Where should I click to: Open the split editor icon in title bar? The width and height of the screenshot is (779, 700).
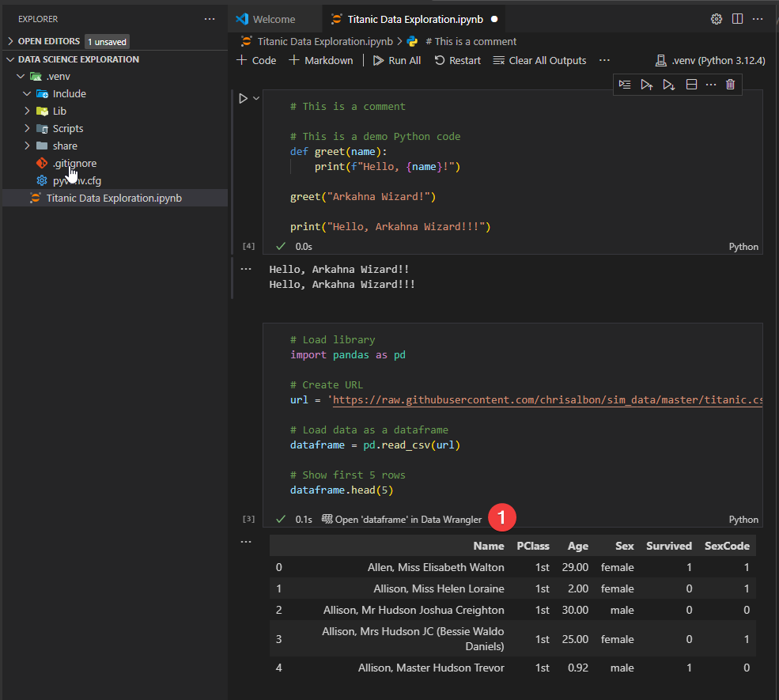point(737,18)
